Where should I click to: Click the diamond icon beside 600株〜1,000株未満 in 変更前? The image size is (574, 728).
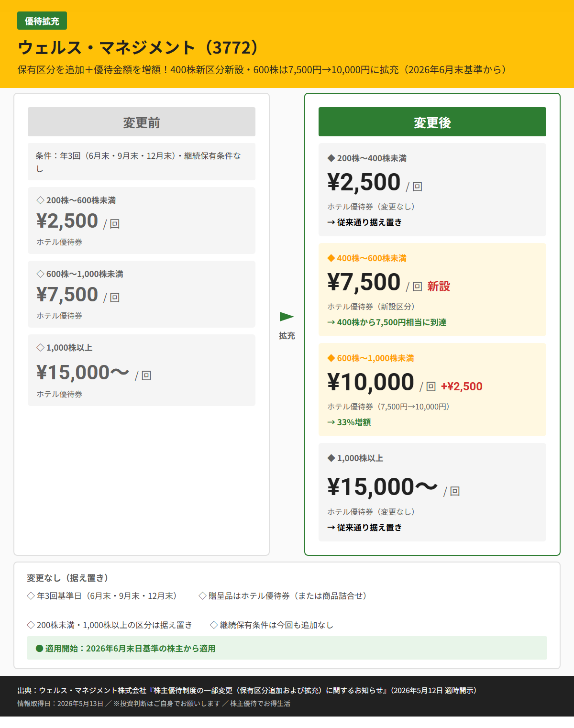[41, 274]
